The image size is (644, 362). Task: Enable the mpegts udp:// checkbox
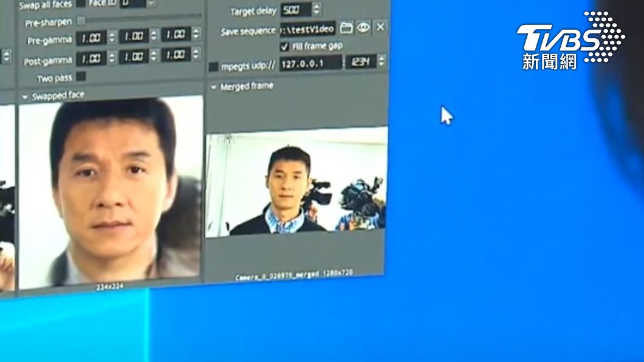(214, 66)
